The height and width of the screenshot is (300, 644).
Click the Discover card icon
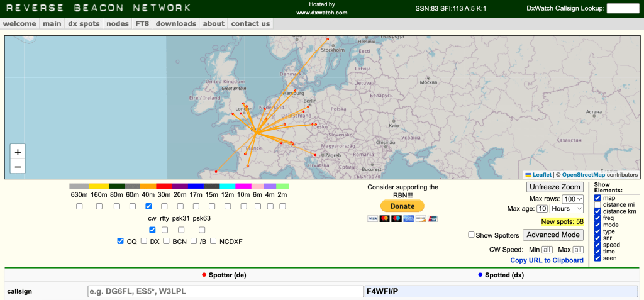[x=419, y=219]
